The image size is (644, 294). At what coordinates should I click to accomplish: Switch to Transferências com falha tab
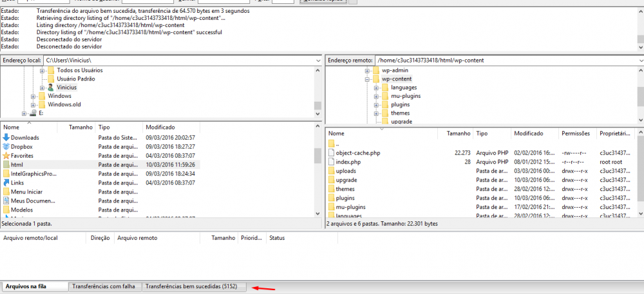(x=104, y=286)
